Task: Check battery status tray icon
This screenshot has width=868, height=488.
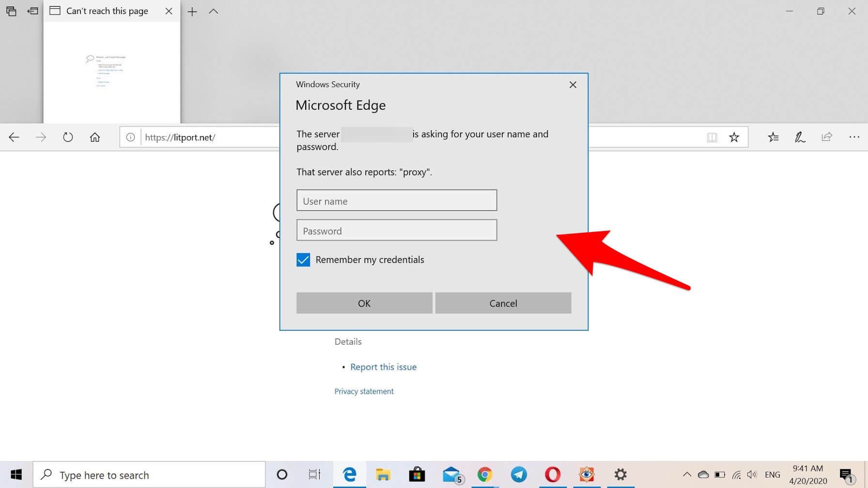Action: (x=720, y=474)
